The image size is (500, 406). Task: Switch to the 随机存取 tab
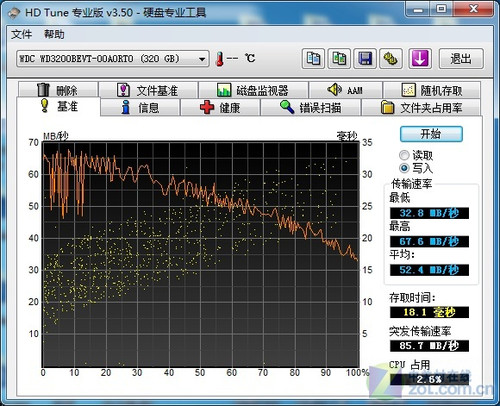point(432,90)
